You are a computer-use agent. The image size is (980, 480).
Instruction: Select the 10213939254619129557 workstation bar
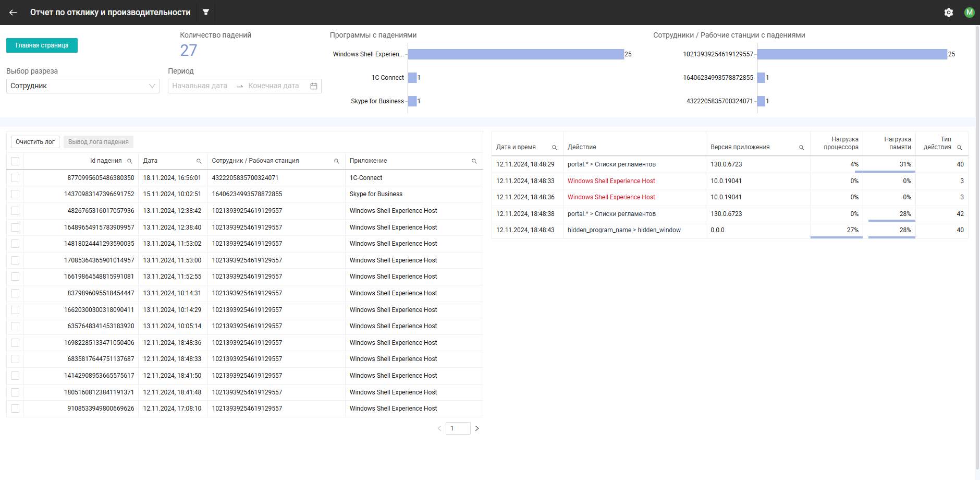pos(852,54)
